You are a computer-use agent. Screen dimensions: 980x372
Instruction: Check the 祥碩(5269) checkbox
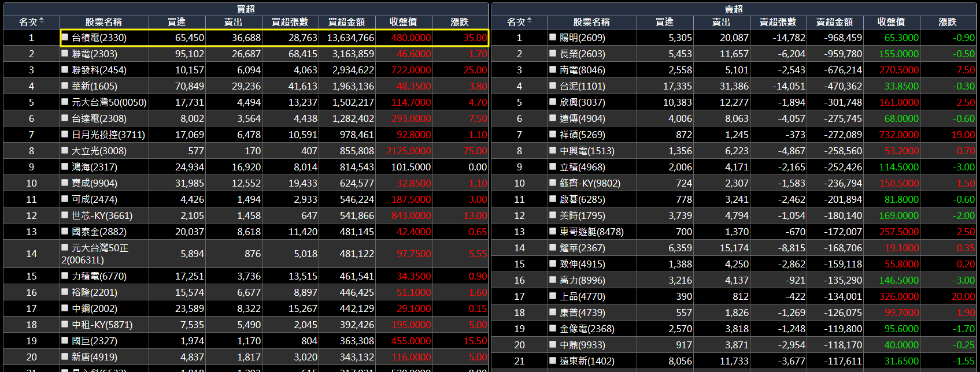tap(553, 135)
